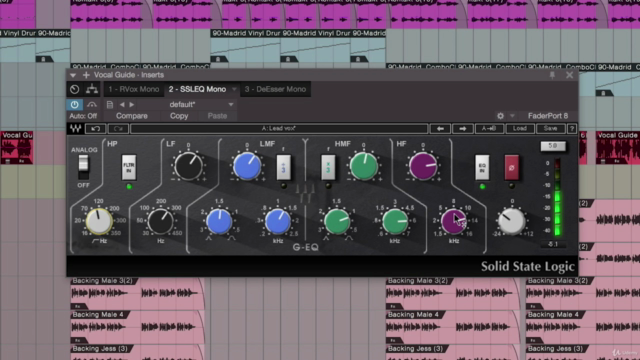Viewport: 640px width, 360px height.
Task: Open dropdown arrow next to gear
Action: (x=512, y=116)
